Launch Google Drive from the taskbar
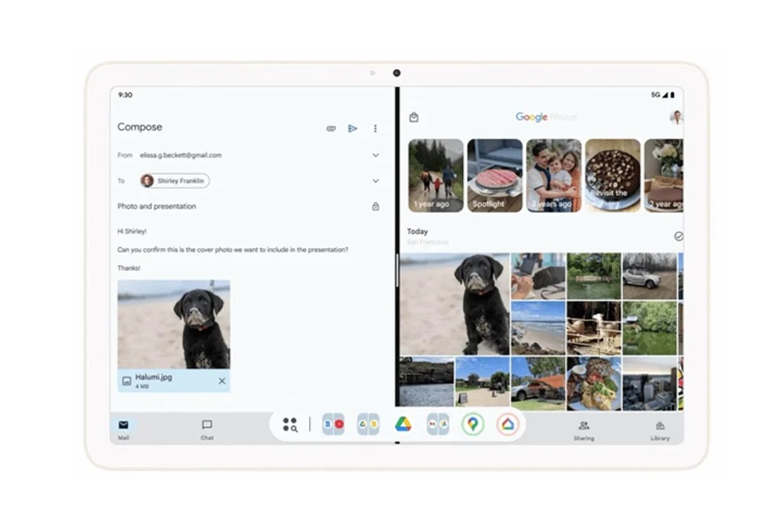Screen dimensions: 784x532 (x=403, y=425)
